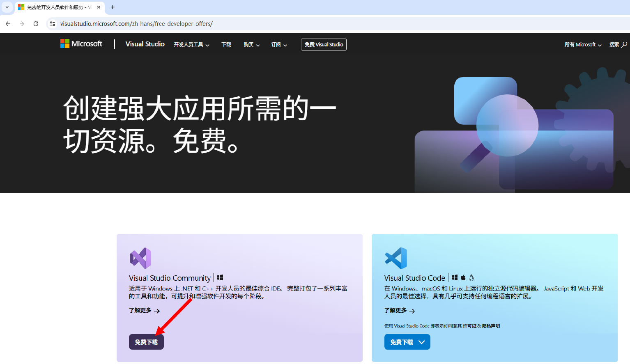The width and height of the screenshot is (630, 364).
Task: Click the Visual Studio Code blue logo
Action: tap(395, 258)
